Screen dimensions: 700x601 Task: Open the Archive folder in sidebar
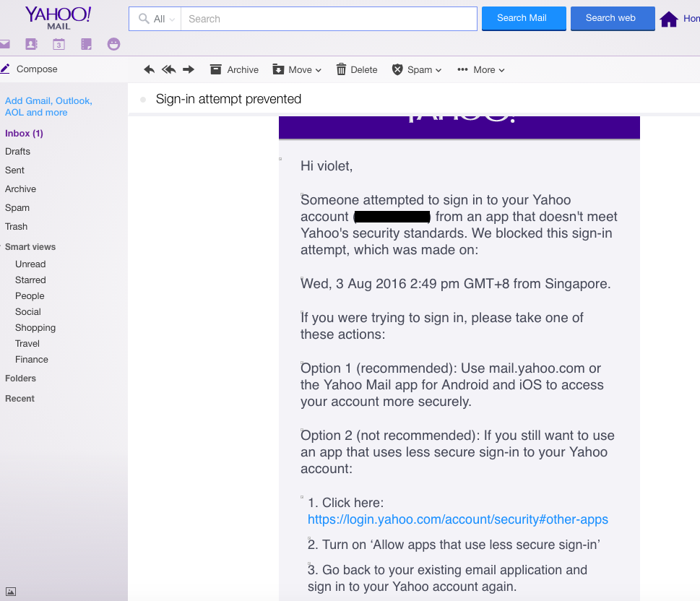coord(20,189)
